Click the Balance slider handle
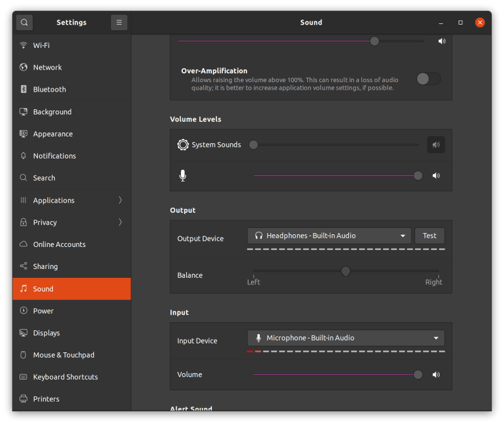 pyautogui.click(x=346, y=272)
